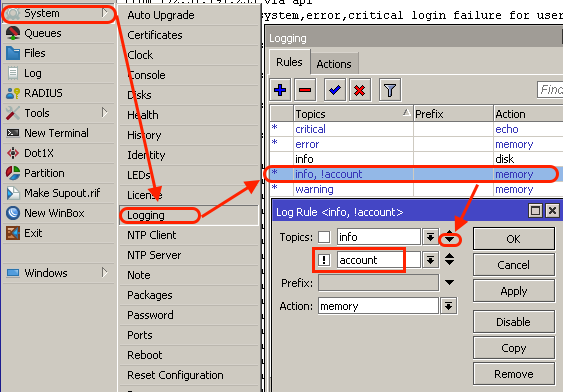Click the Copy button
The width and height of the screenshot is (563, 392).
[x=513, y=348]
